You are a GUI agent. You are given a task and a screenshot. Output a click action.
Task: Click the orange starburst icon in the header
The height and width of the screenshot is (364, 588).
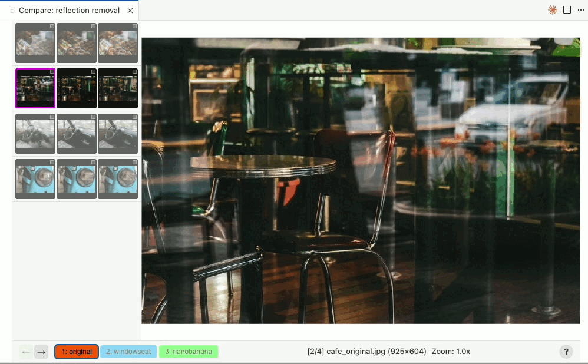[552, 10]
